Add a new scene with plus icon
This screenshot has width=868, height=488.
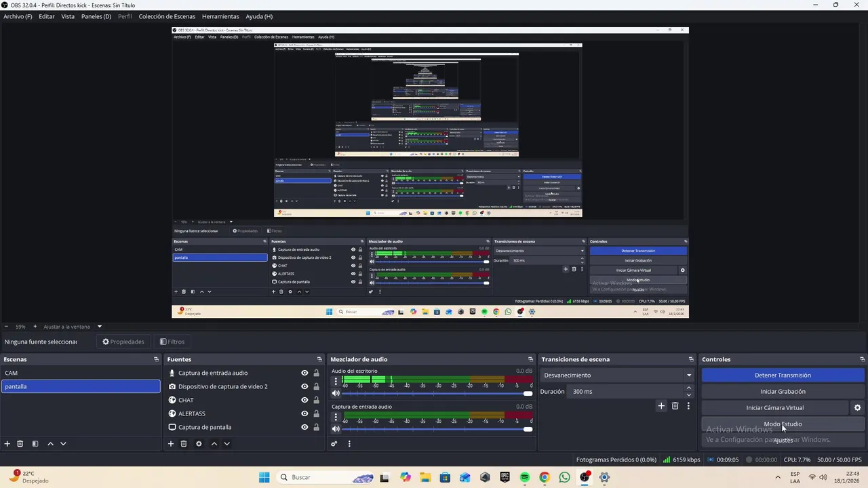point(7,444)
